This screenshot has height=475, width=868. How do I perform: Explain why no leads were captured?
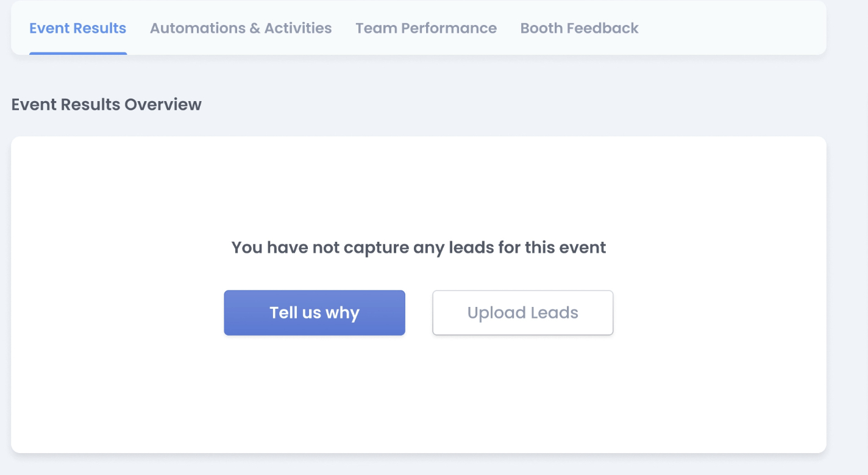pos(315,312)
